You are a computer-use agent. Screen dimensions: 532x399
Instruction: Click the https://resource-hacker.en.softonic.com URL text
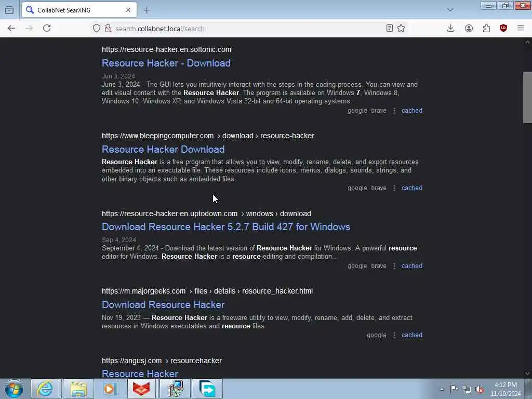tap(167, 49)
